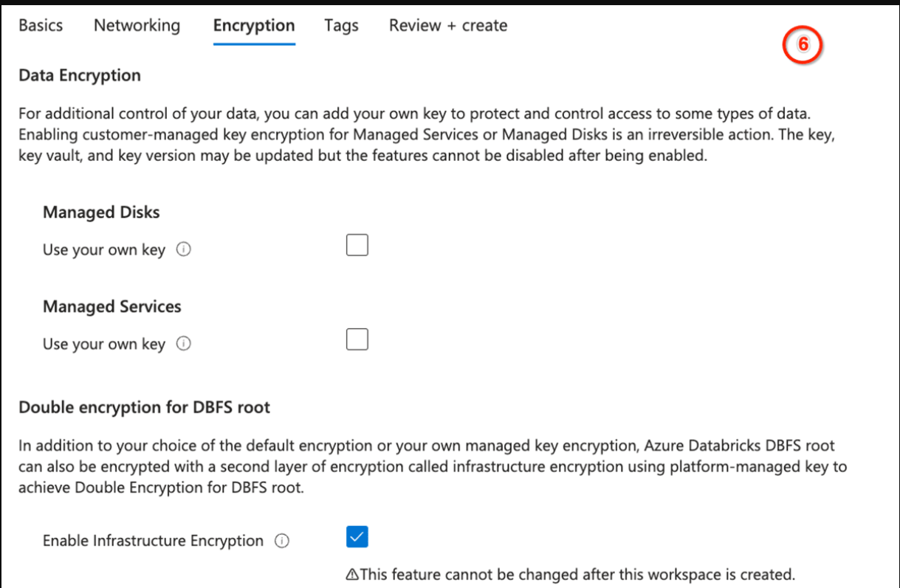Click the Data Encryption heading
Screen dimensions: 900x588
click(80, 75)
